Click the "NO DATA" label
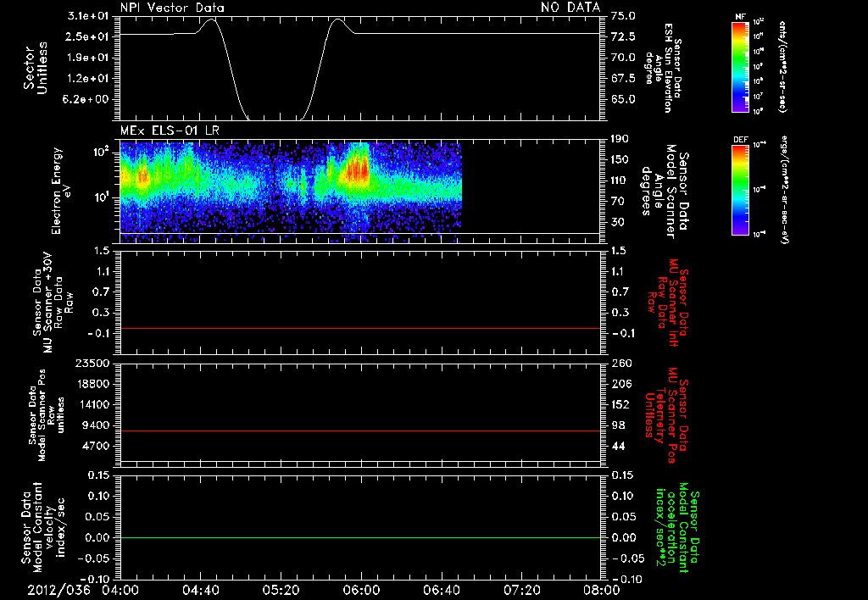Image resolution: width=868 pixels, height=600 pixels. coord(570,8)
